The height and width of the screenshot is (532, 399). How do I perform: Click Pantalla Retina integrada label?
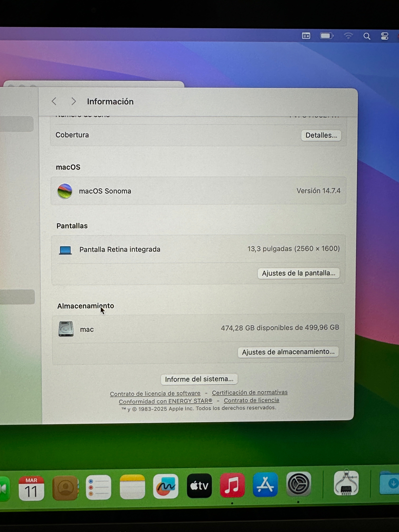[x=120, y=249]
